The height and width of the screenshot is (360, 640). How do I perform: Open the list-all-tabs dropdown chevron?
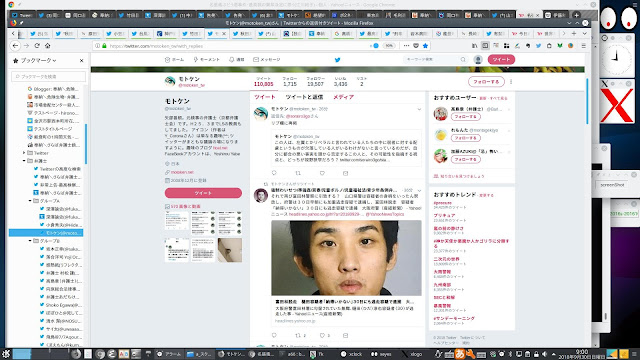click(584, 33)
